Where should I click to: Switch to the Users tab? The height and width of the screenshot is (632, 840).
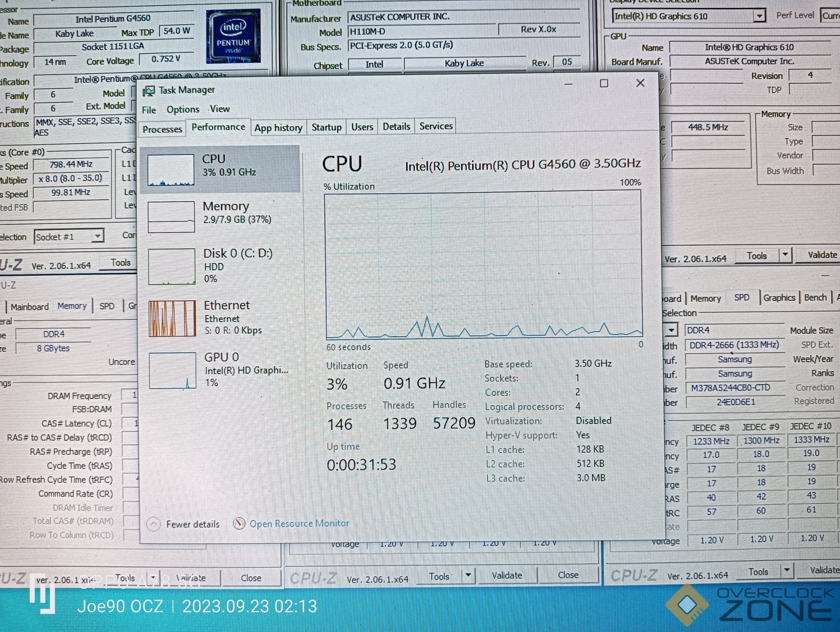click(x=362, y=127)
